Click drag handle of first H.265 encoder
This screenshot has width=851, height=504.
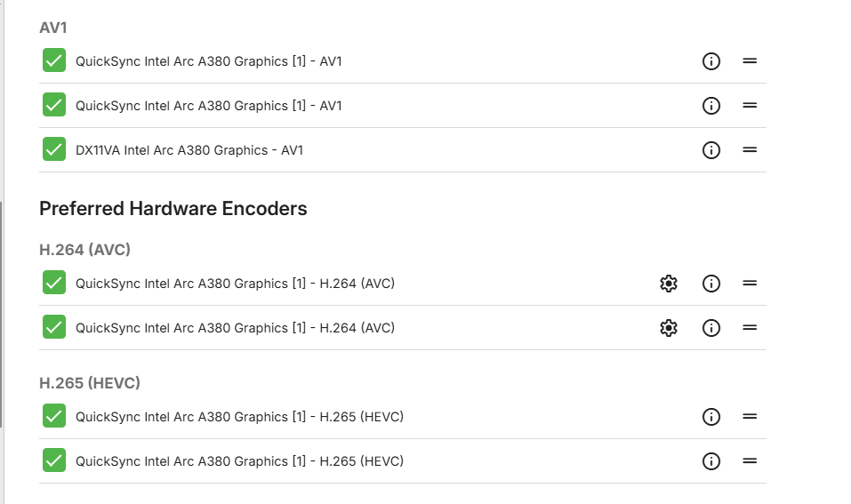point(750,417)
